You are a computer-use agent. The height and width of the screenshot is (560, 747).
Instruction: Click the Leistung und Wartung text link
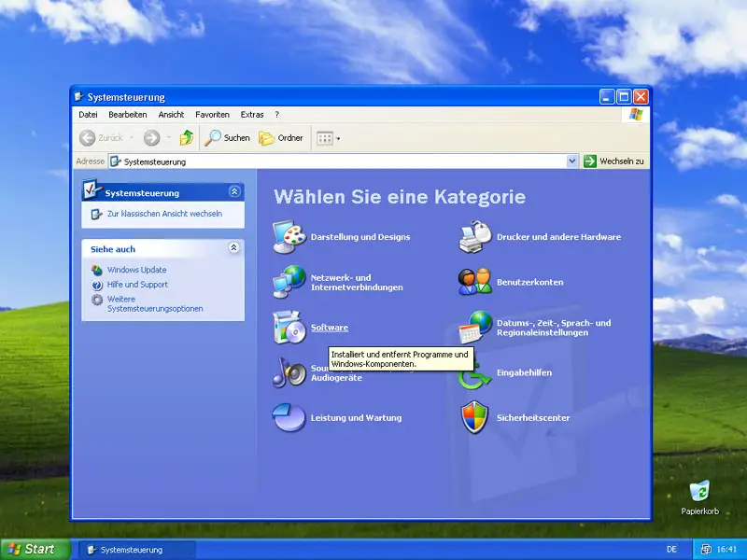click(x=356, y=418)
